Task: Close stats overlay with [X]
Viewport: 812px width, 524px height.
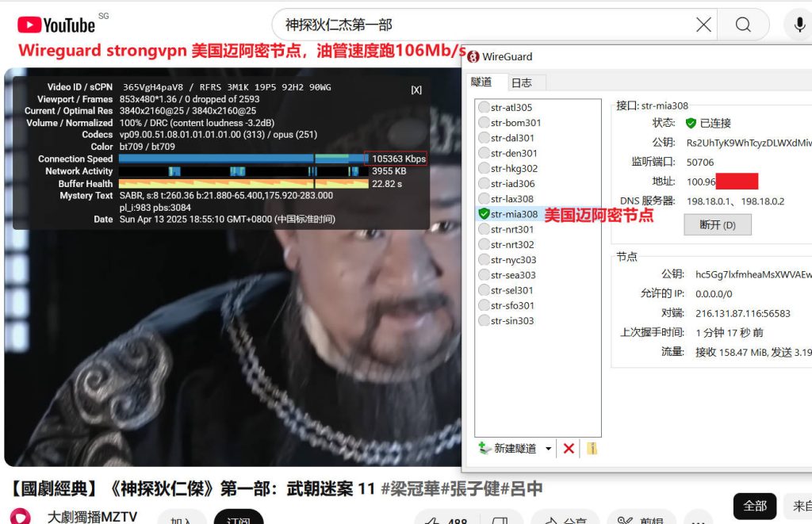Action: click(x=416, y=90)
